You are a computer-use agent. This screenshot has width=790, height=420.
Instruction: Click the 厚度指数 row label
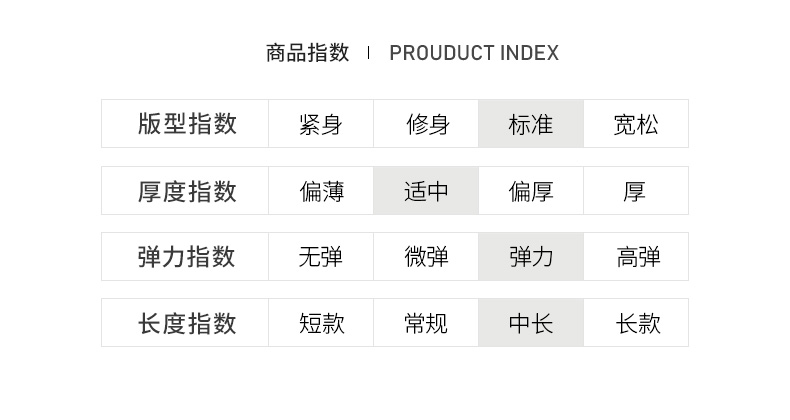pyautogui.click(x=187, y=191)
